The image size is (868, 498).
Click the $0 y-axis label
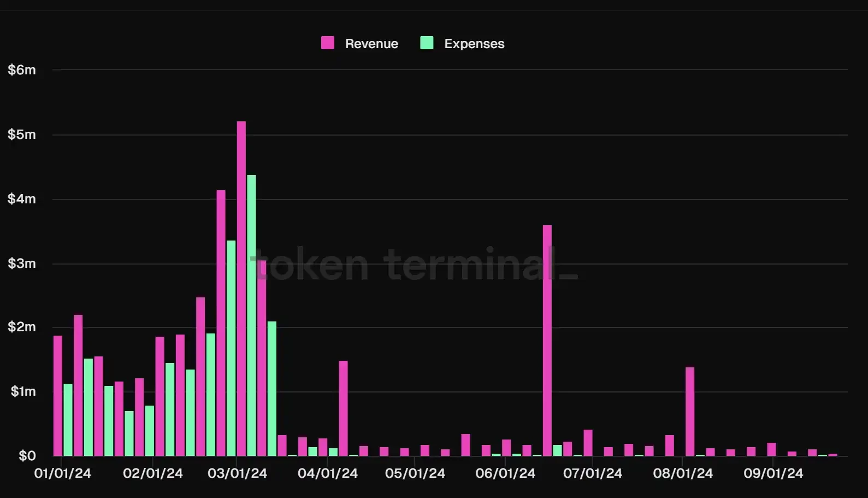(x=27, y=456)
